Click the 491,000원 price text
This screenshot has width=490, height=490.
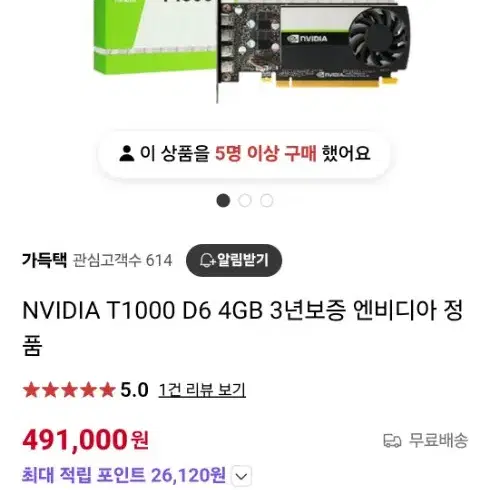pyautogui.click(x=85, y=440)
